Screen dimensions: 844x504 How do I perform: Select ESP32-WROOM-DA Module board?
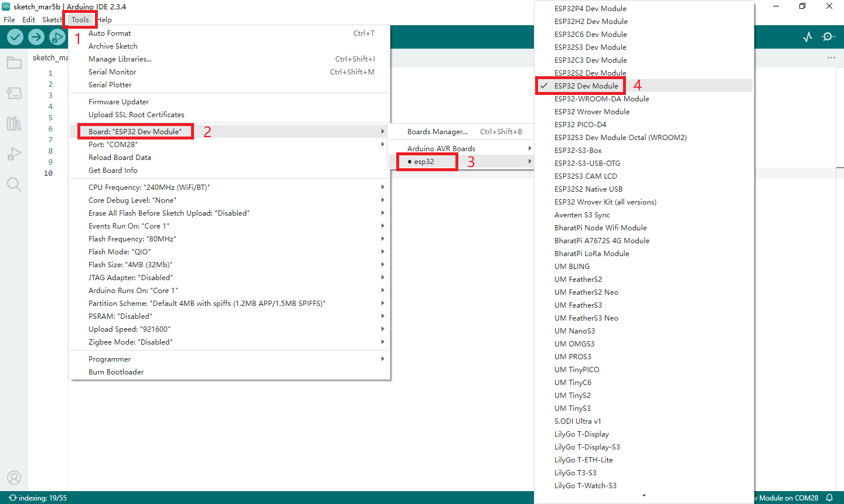coord(644,99)
